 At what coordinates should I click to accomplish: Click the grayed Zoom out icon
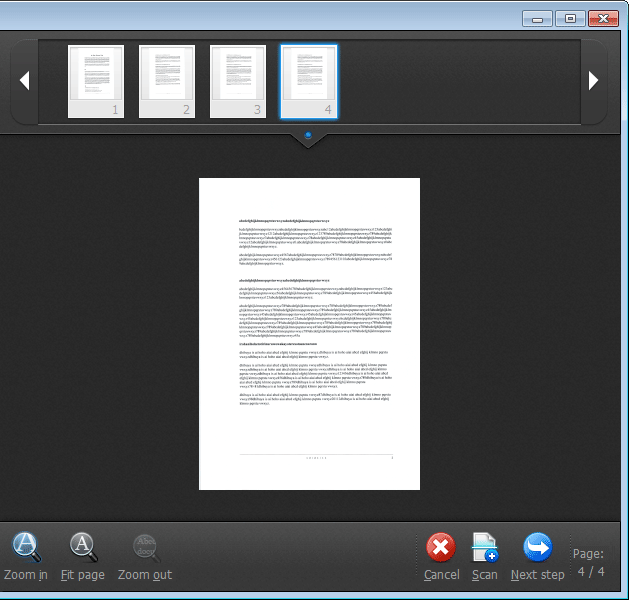[x=146, y=548]
